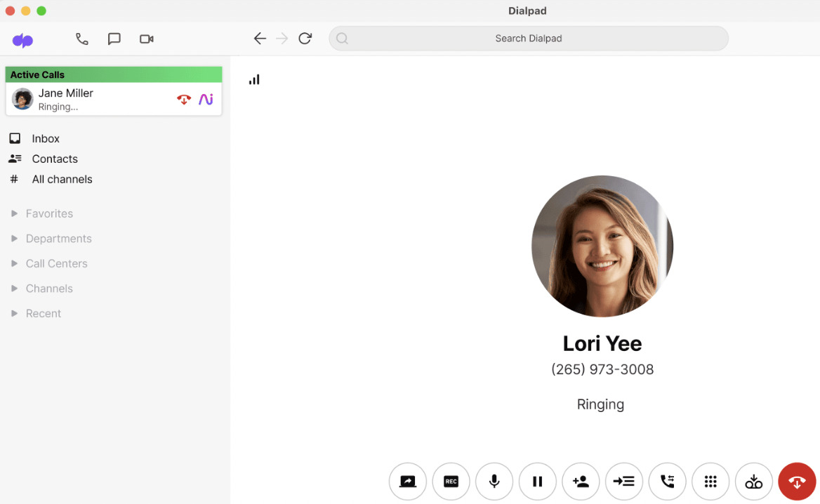
Task: Hang up the call with Lori Yee
Action: click(797, 482)
